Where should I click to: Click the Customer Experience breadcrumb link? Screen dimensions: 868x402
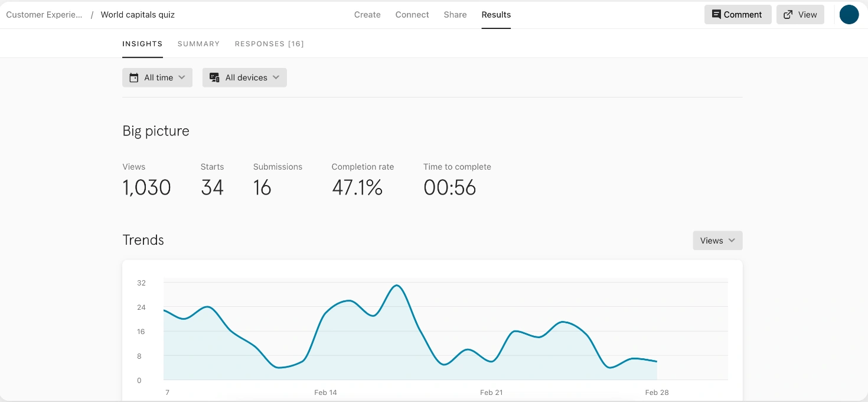click(44, 14)
